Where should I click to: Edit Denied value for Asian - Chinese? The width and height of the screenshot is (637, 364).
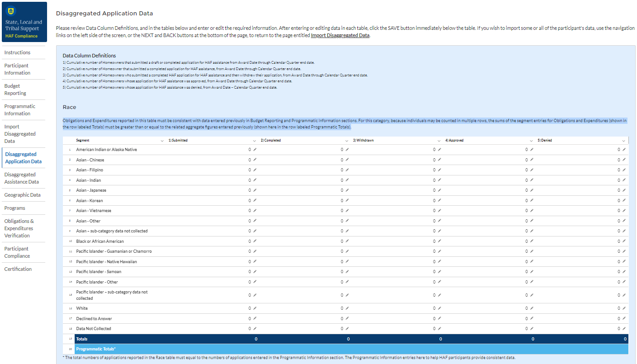pyautogui.click(x=624, y=160)
